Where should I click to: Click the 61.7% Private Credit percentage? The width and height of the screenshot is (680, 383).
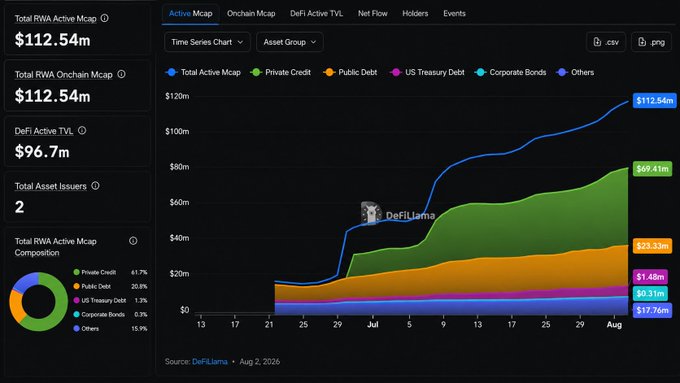pyautogui.click(x=139, y=272)
